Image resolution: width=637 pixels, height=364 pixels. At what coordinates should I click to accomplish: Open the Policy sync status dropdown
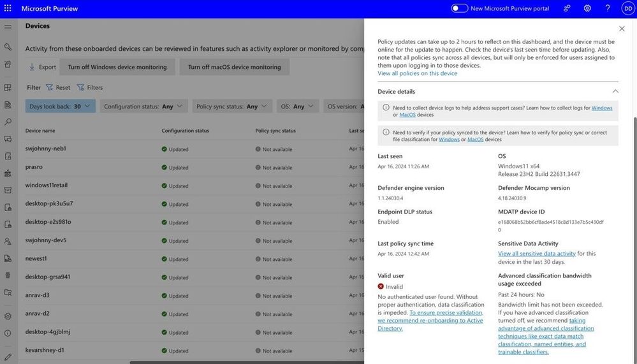pyautogui.click(x=232, y=106)
